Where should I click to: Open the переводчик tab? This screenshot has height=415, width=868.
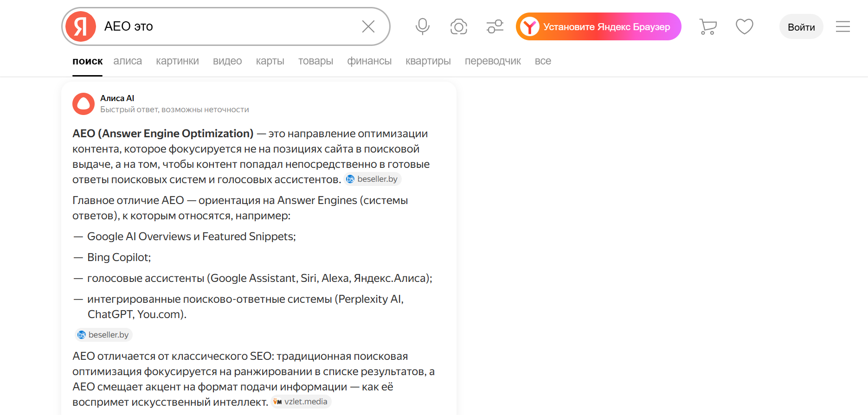(x=493, y=61)
